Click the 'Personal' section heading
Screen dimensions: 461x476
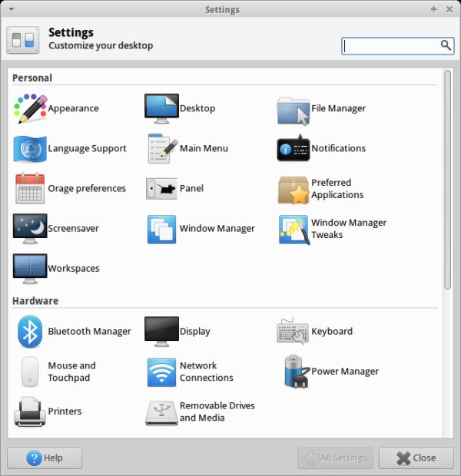pyautogui.click(x=32, y=78)
